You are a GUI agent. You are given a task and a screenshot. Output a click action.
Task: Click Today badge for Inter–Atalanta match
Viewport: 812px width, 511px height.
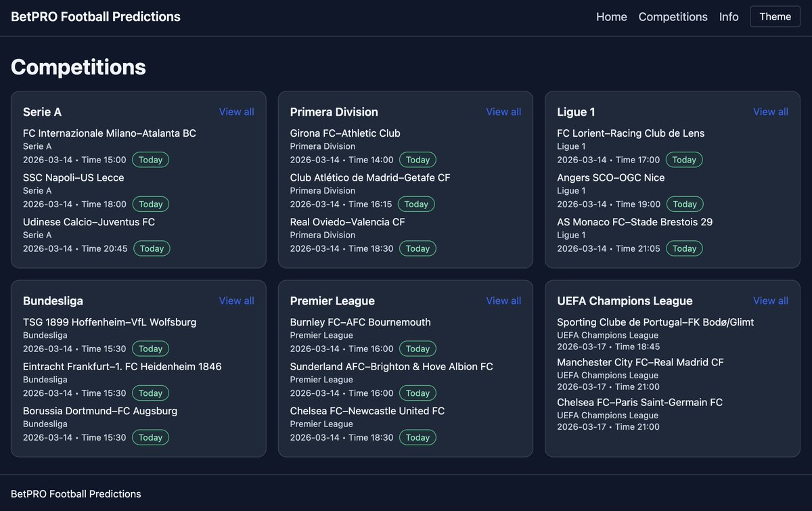(150, 160)
